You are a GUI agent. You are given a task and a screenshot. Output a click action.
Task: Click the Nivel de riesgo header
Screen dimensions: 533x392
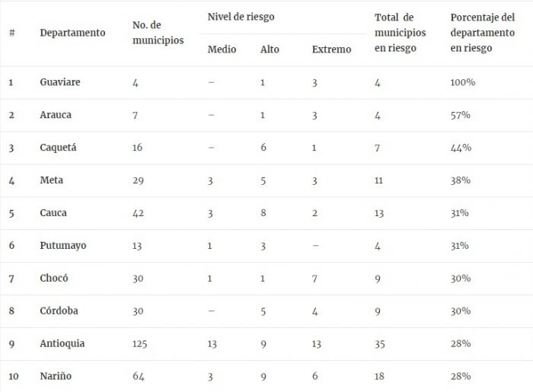coord(241,16)
